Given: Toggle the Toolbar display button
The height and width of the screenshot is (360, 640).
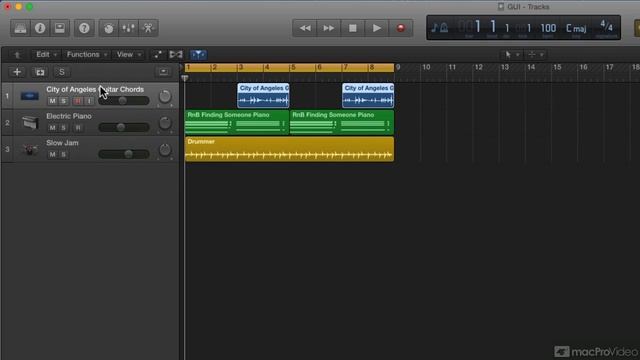Looking at the screenshot, I should (60, 28).
